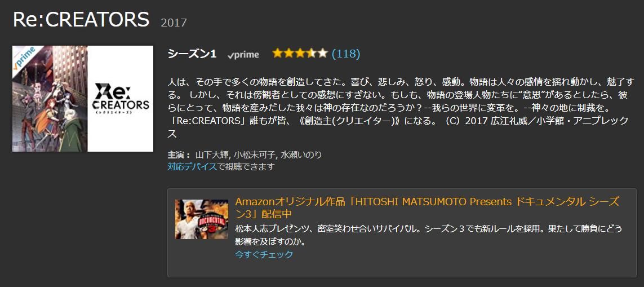The image size is (644, 287).
Task: Click the ドキュメンタル promo thumbnail image
Action: point(202,219)
